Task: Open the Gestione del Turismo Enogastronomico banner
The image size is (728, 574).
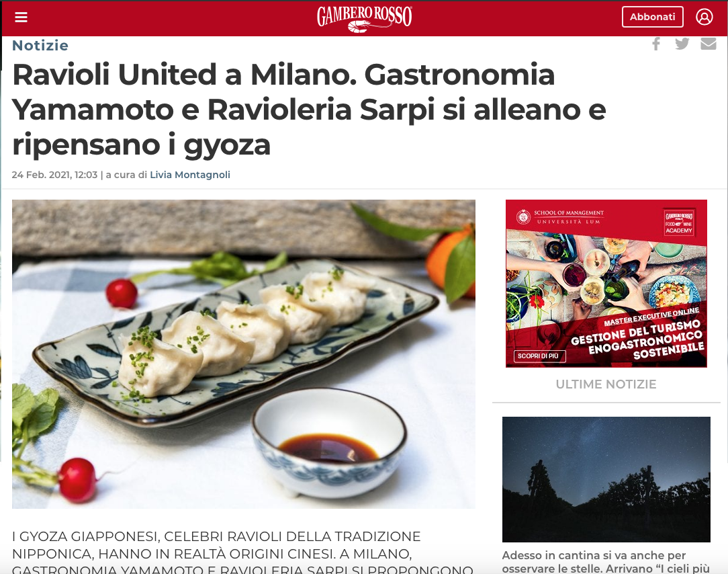Action: click(x=606, y=284)
